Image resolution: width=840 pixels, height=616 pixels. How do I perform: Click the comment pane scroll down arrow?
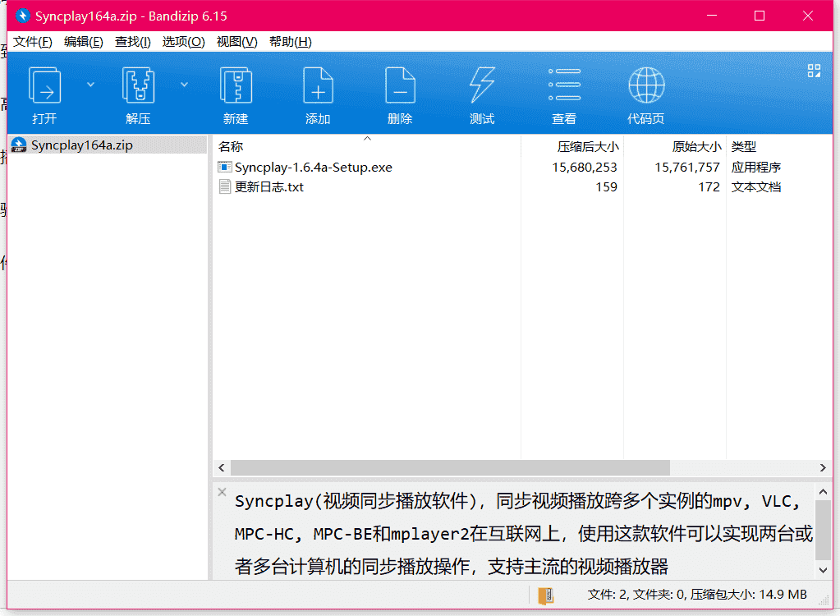(824, 571)
